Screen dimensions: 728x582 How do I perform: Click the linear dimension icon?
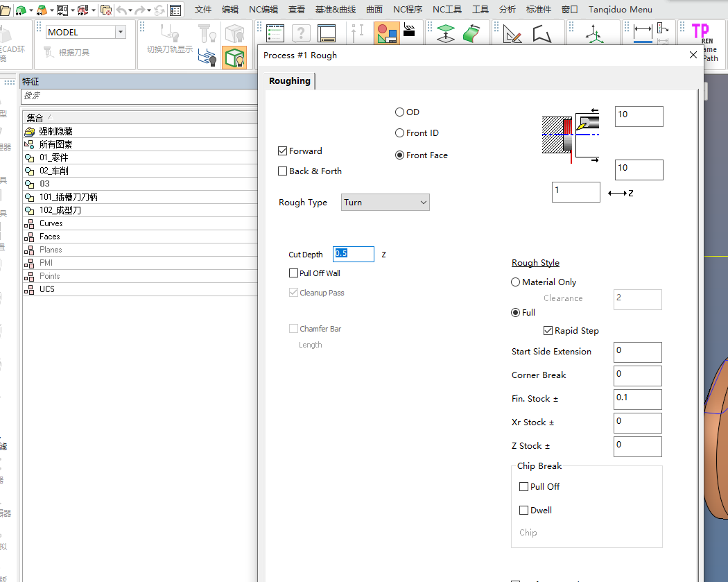pyautogui.click(x=643, y=33)
